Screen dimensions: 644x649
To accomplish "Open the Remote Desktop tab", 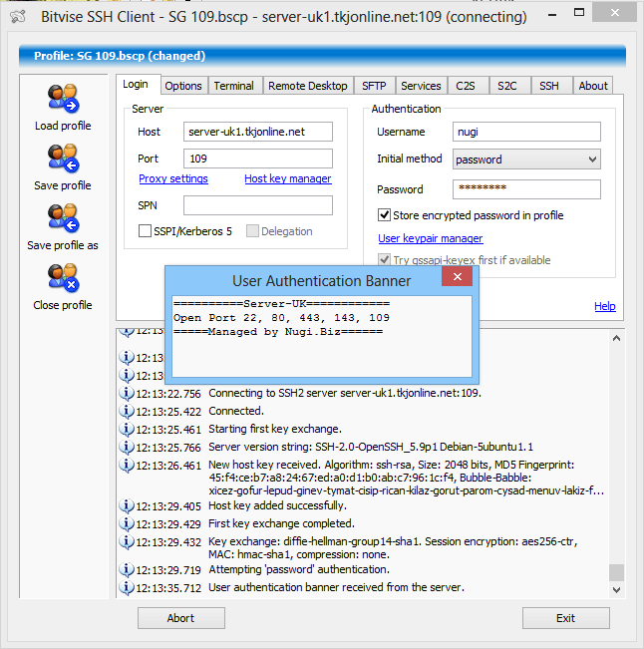I will pos(308,86).
